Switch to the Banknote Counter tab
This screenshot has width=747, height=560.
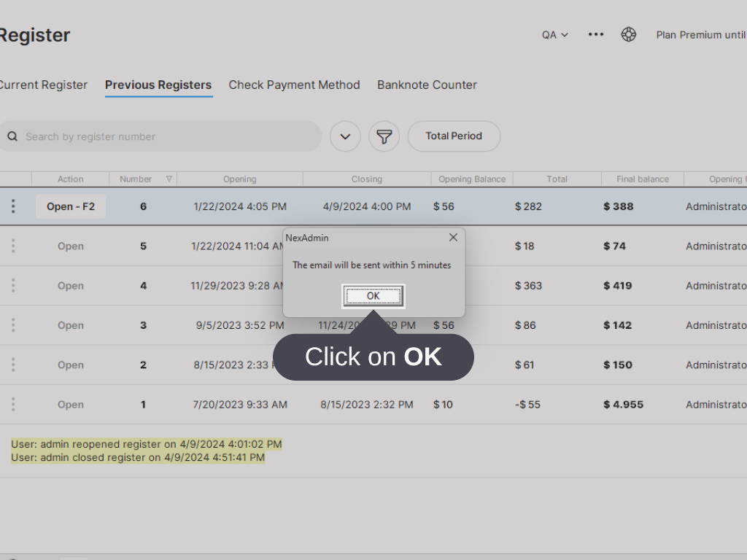click(427, 85)
